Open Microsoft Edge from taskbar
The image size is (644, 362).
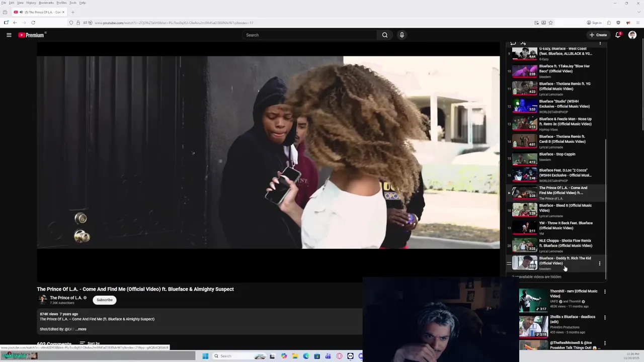306,356
